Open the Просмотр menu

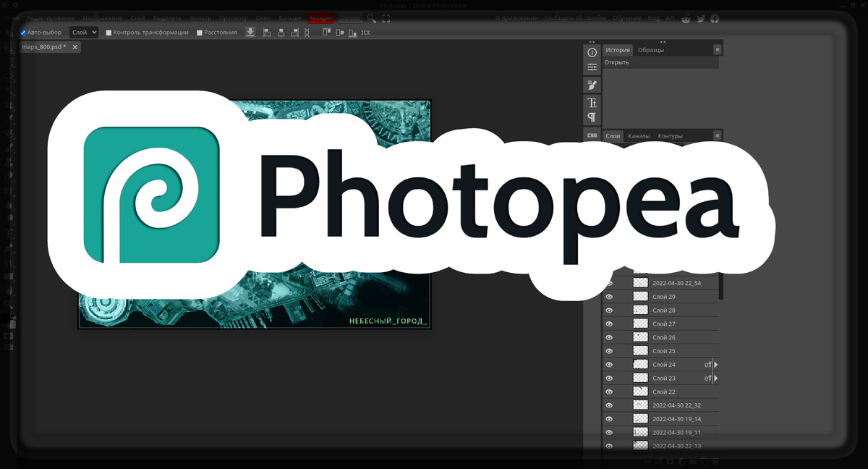click(233, 17)
